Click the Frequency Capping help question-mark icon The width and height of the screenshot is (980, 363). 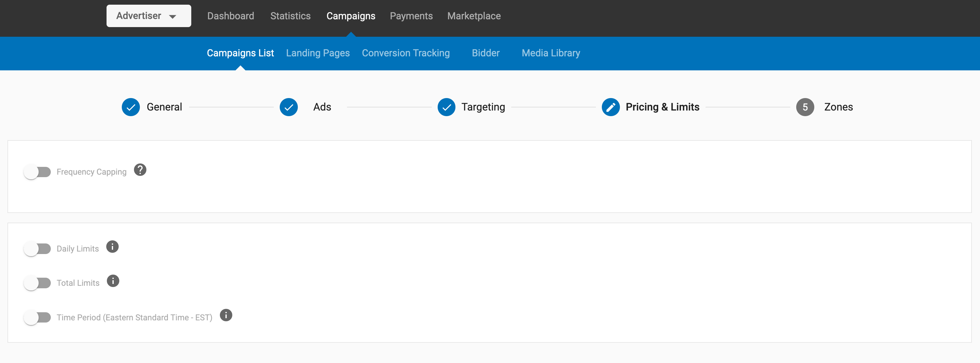(140, 170)
